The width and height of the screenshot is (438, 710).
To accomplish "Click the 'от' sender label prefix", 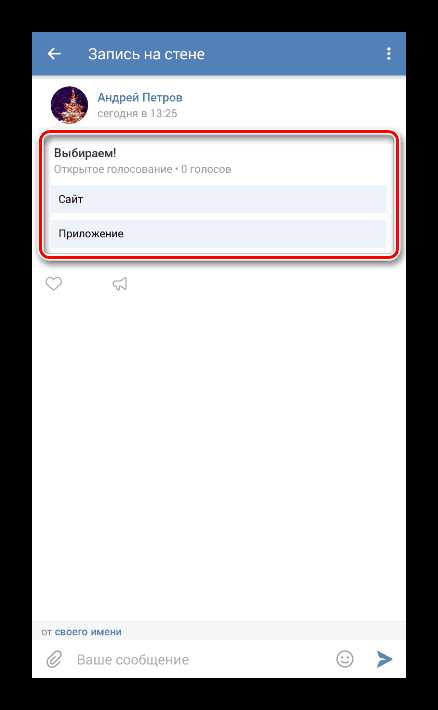I will 47,632.
